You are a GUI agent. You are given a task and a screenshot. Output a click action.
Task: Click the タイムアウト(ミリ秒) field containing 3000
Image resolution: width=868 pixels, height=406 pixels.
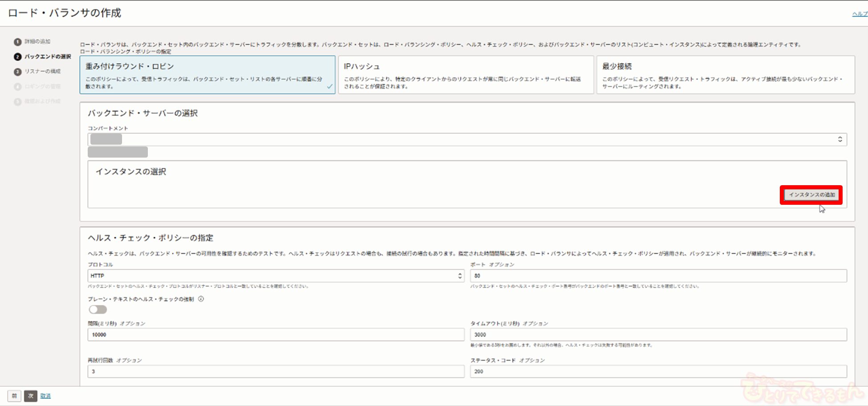pyautogui.click(x=658, y=335)
